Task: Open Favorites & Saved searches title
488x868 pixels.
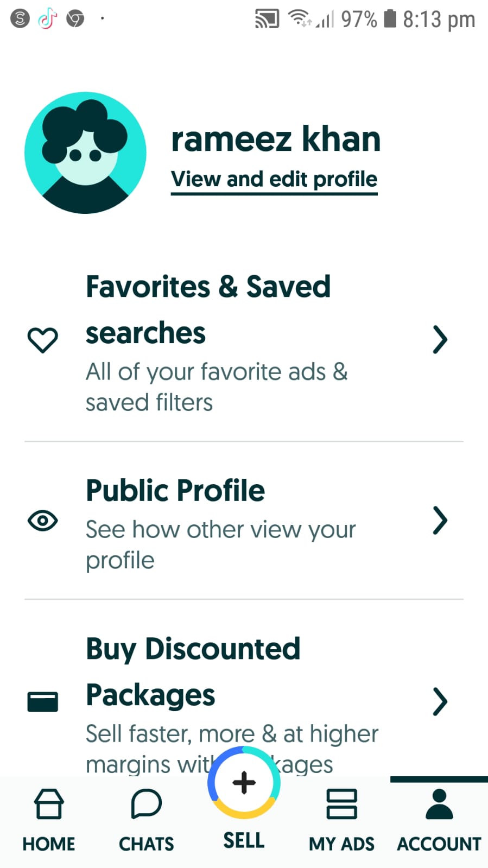Action: coord(208,309)
